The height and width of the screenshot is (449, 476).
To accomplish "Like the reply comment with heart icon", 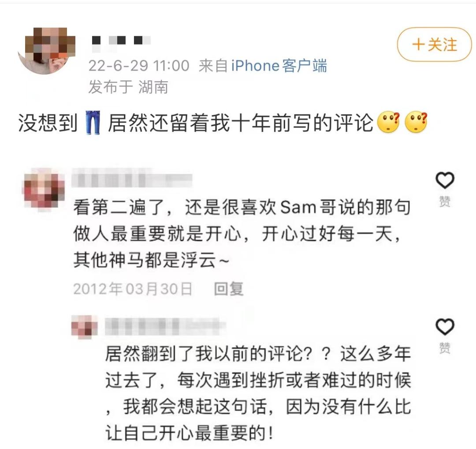I will point(445,327).
